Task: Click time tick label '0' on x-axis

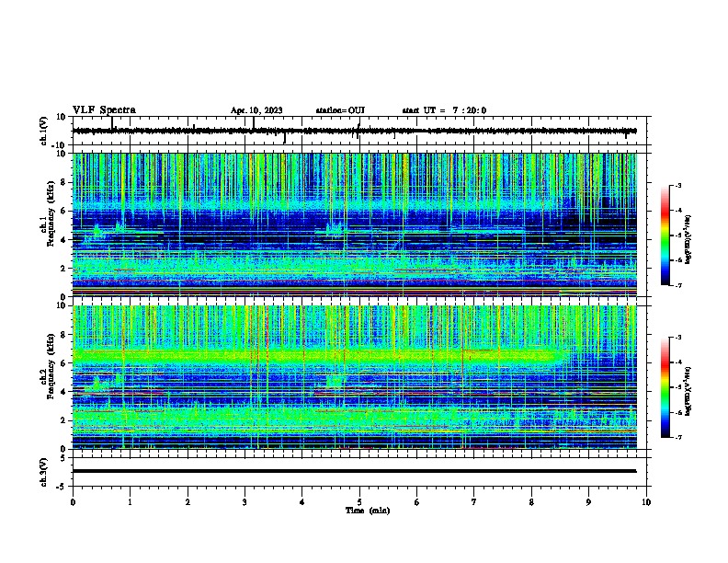Action: pos(73,502)
